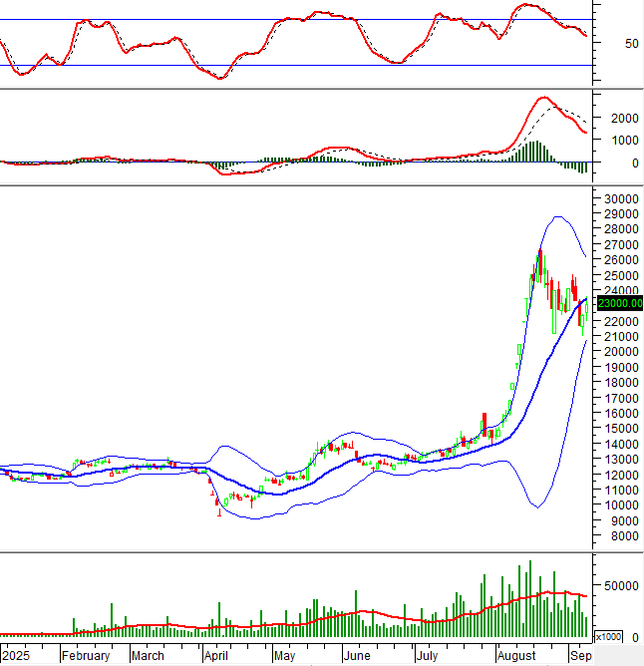This screenshot has width=644, height=666.
Task: Click the 12000 price axis value
Action: coord(621,475)
